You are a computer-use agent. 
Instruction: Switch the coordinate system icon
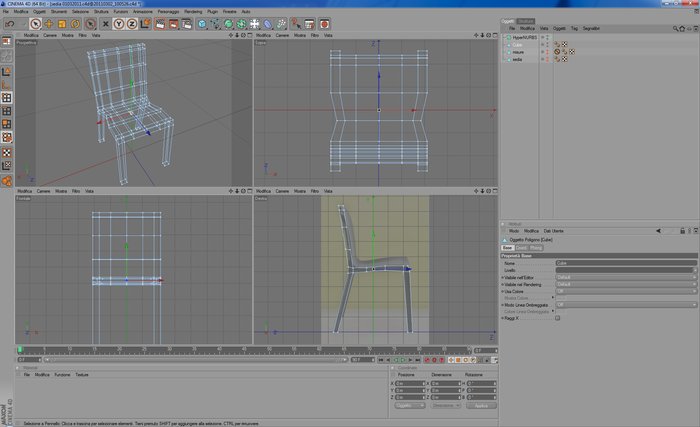(x=145, y=24)
